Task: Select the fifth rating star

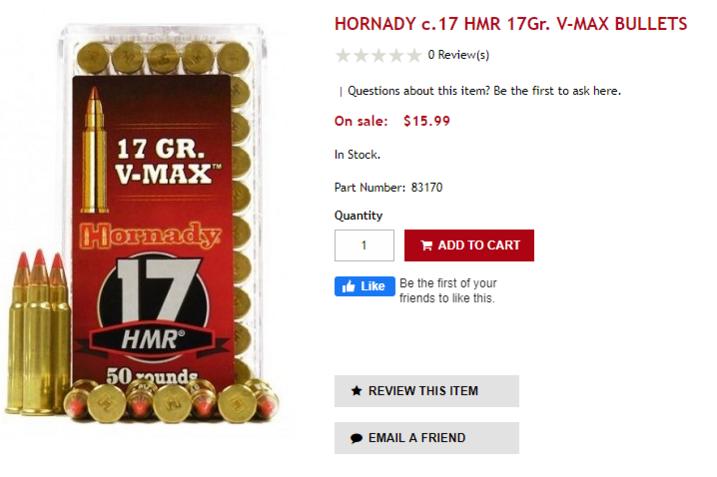Action: pyautogui.click(x=414, y=56)
